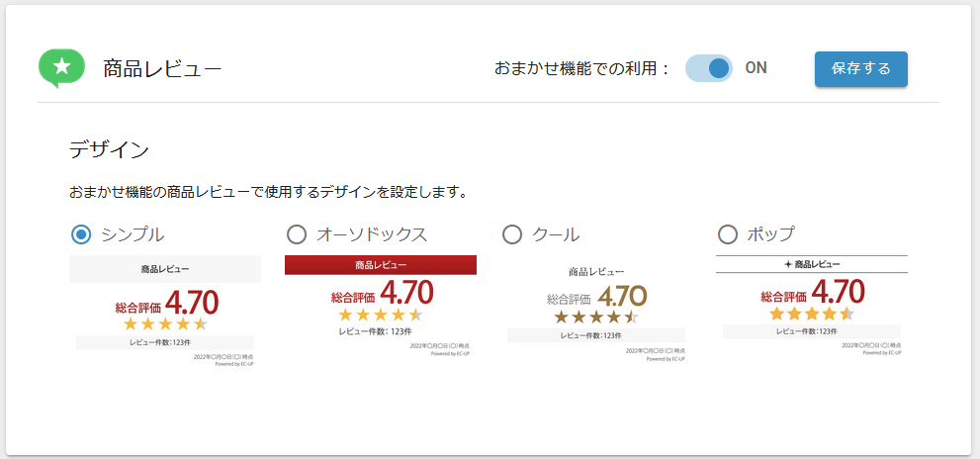The height and width of the screenshot is (459, 980).
Task: Click the シンプル design preview thumbnail
Action: coord(164,310)
